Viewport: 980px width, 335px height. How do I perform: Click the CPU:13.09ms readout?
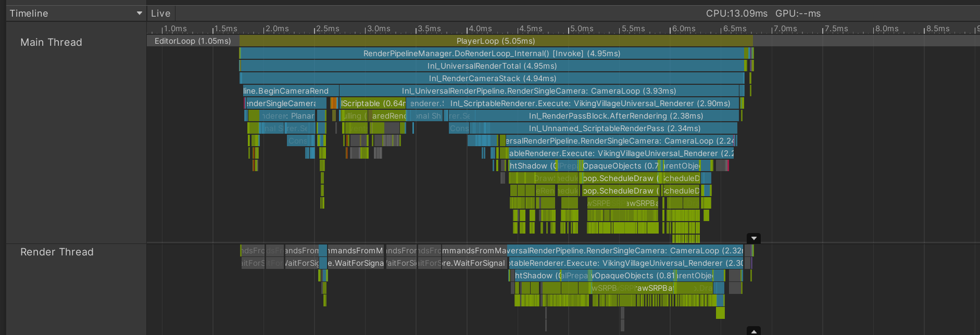pyautogui.click(x=736, y=14)
